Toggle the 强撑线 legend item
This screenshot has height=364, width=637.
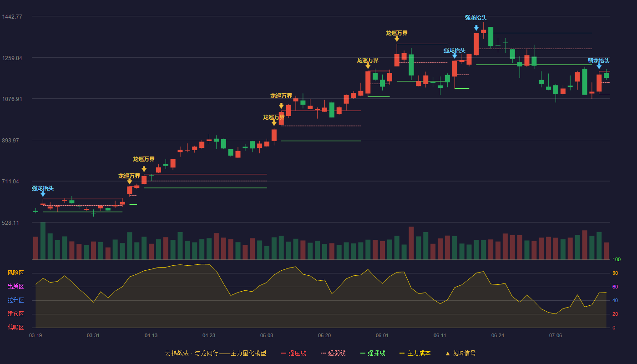tap(373, 353)
